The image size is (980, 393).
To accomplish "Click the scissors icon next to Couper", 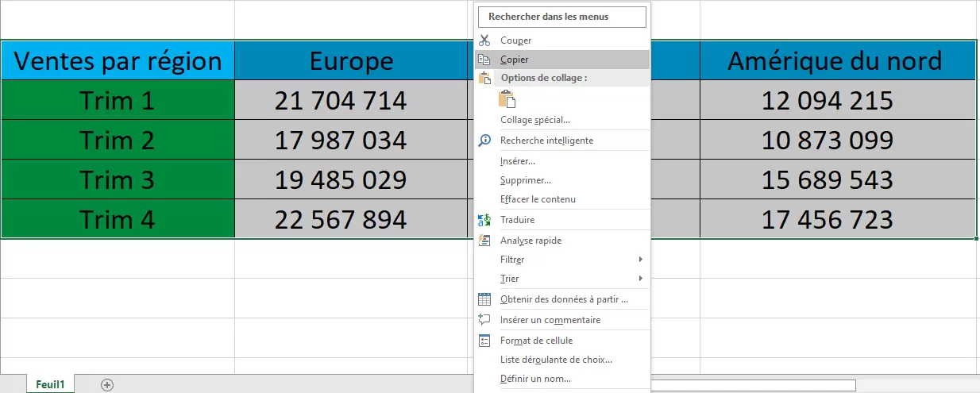I will pos(484,40).
